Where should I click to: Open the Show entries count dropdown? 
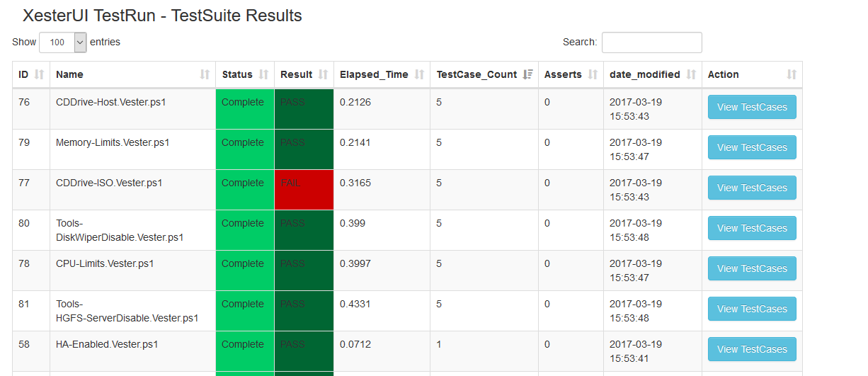click(x=62, y=42)
